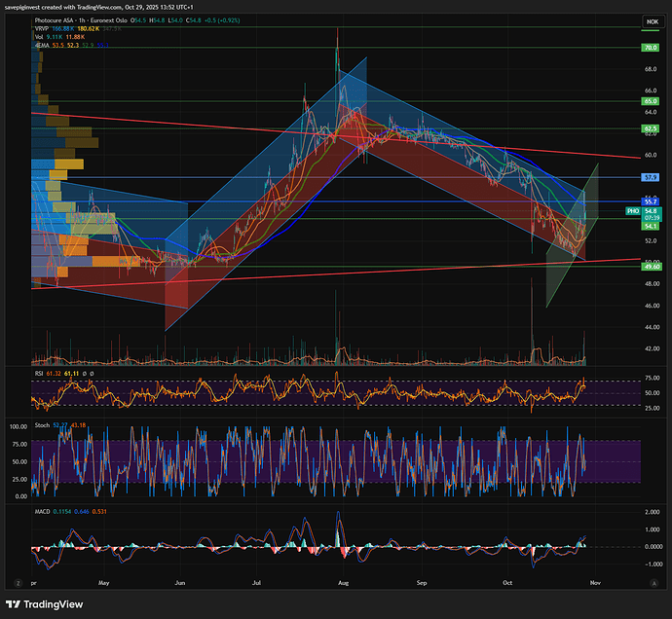672x619 pixels.
Task: Click the Stoch indicator label
Action: (x=42, y=425)
